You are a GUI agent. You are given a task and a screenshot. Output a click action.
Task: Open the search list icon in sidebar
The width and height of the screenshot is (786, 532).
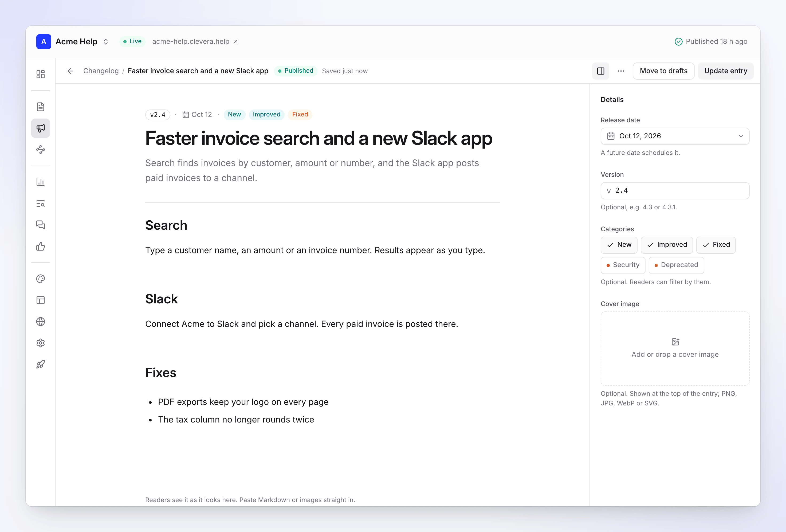point(41,204)
